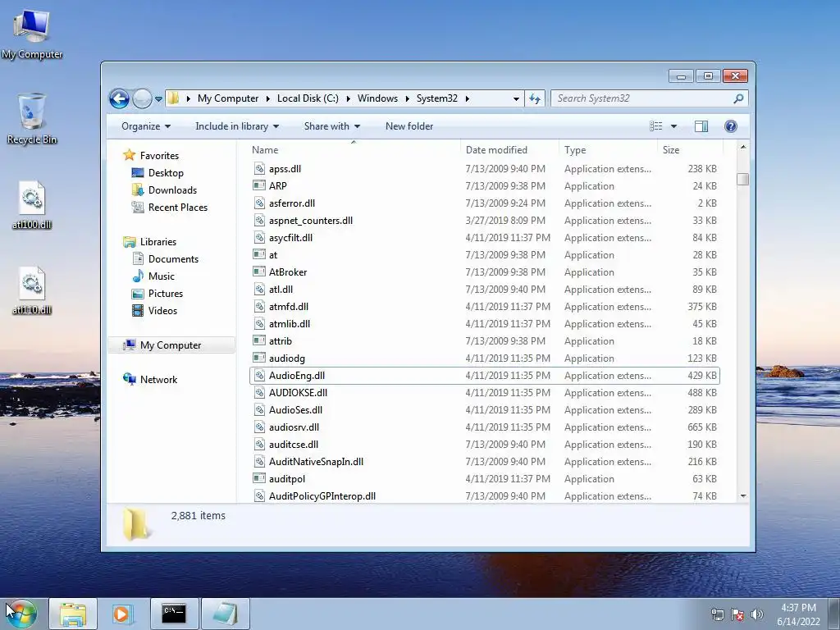Image resolution: width=840 pixels, height=630 pixels.
Task: Select AuditPolicyGPInterop.dll file
Action: point(322,496)
